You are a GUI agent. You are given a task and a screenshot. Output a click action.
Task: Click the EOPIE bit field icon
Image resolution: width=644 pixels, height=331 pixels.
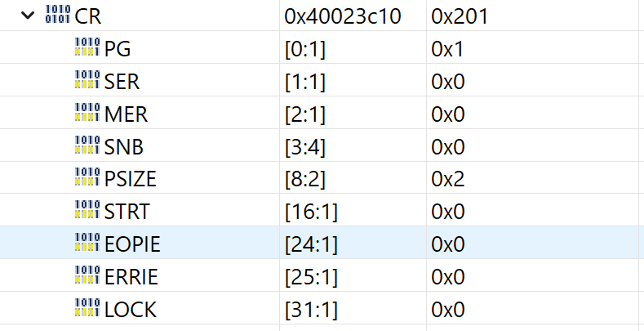click(x=87, y=244)
